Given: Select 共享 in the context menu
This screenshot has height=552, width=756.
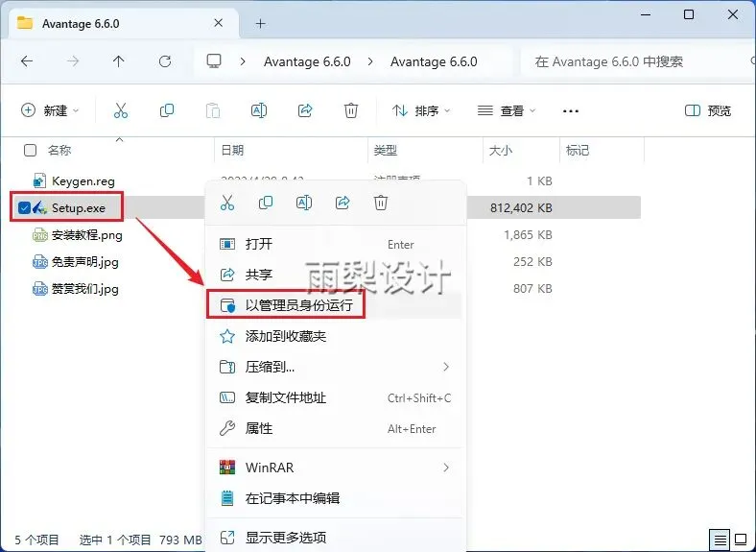Looking at the screenshot, I should (334, 275).
